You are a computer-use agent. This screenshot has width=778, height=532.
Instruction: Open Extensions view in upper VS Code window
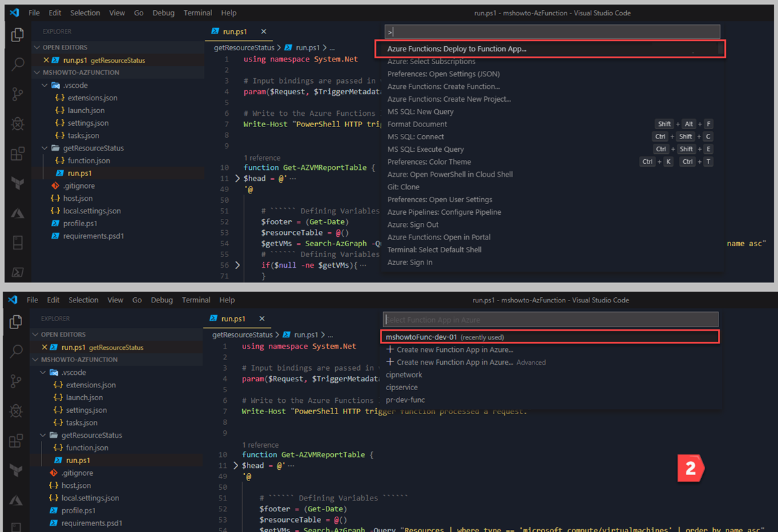(18, 153)
